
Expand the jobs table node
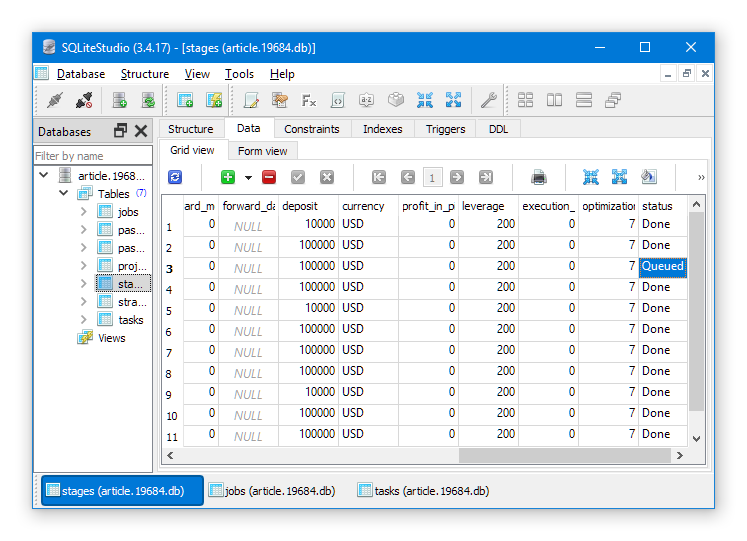pyautogui.click(x=84, y=212)
